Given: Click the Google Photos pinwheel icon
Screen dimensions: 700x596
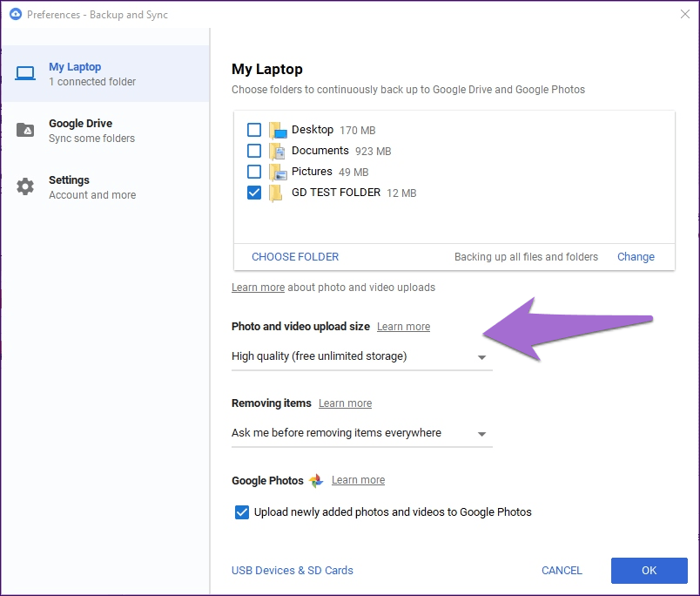Looking at the screenshot, I should tap(316, 481).
